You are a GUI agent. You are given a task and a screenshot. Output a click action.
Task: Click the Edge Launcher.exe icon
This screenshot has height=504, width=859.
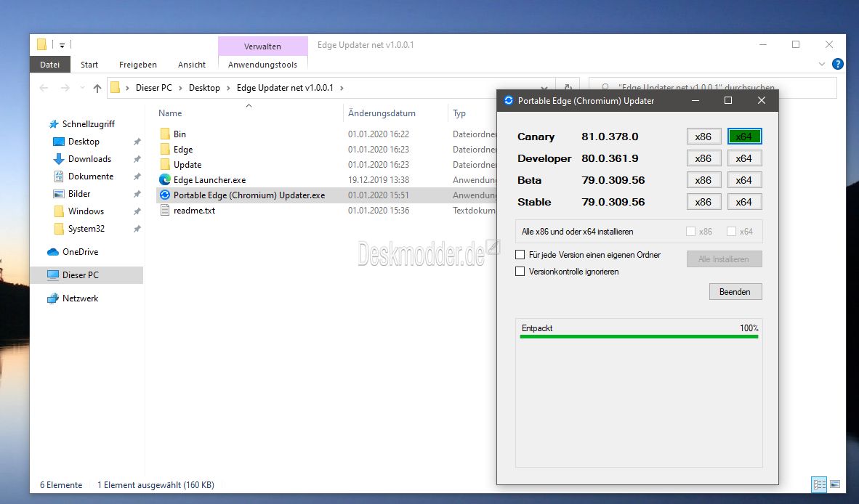(165, 179)
